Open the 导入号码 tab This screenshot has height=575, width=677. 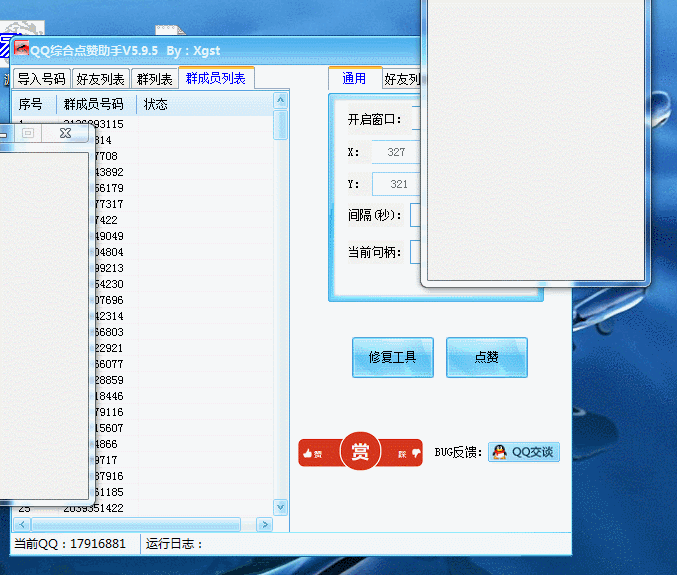click(41, 79)
